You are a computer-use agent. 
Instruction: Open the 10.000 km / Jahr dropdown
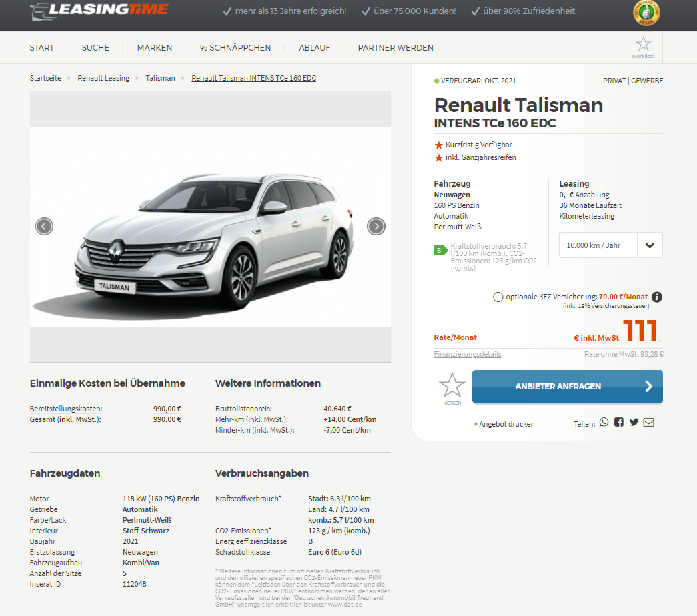611,245
